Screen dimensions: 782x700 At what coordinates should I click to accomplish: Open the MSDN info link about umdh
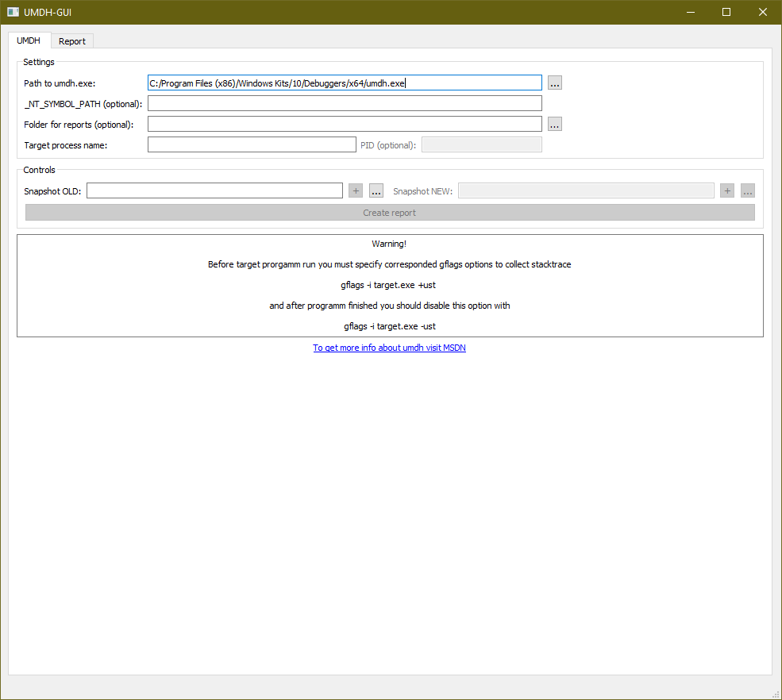point(389,348)
